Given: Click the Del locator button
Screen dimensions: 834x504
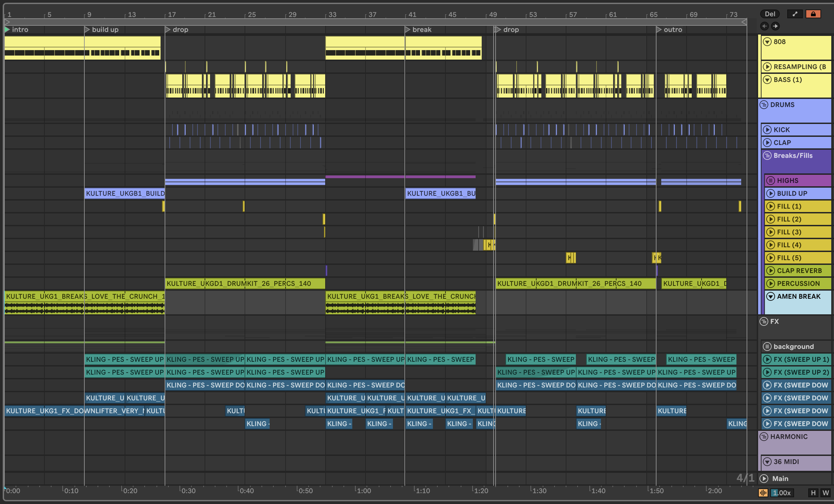Looking at the screenshot, I should point(770,14).
